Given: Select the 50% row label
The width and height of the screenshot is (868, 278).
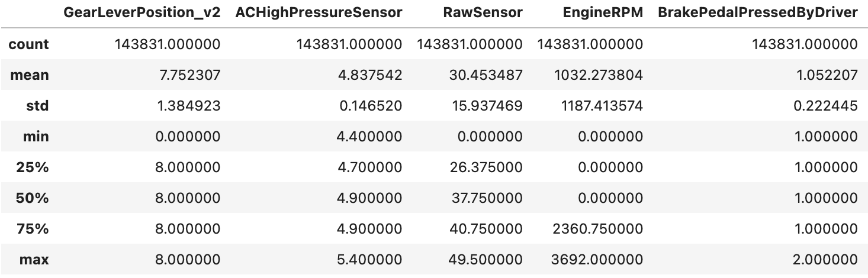Looking at the screenshot, I should pyautogui.click(x=34, y=198).
